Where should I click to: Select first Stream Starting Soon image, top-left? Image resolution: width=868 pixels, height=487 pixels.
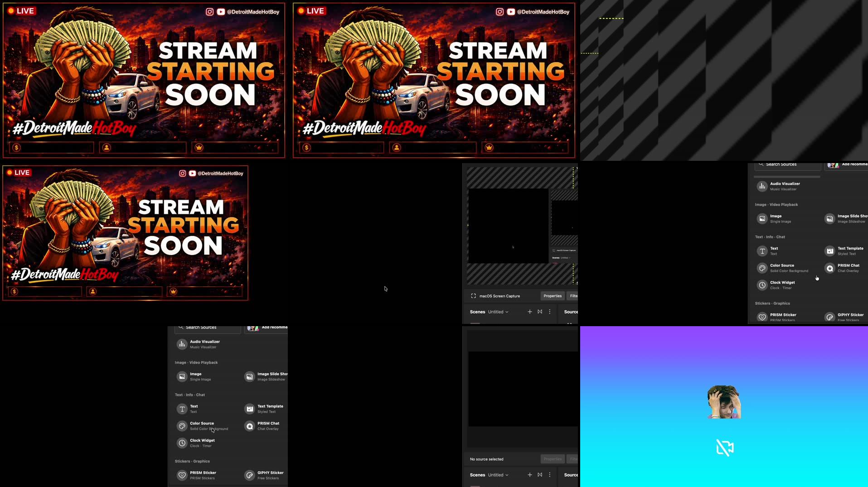tap(144, 80)
